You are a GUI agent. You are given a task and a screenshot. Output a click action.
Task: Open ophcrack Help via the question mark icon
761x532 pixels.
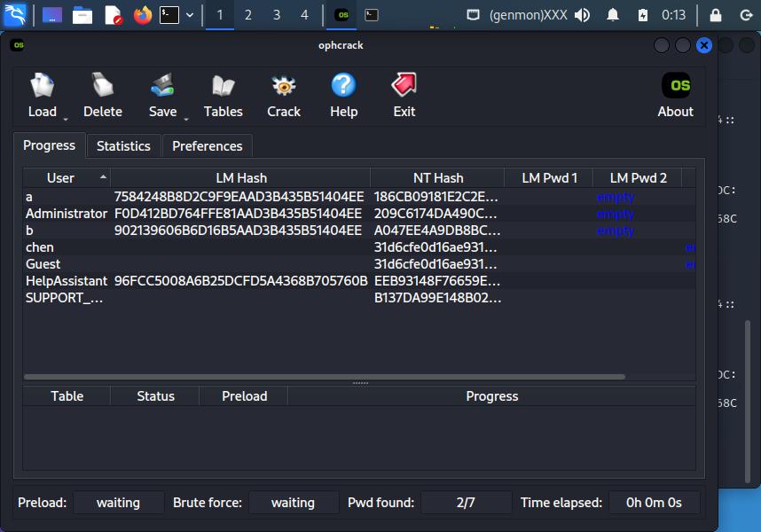pyautogui.click(x=343, y=84)
